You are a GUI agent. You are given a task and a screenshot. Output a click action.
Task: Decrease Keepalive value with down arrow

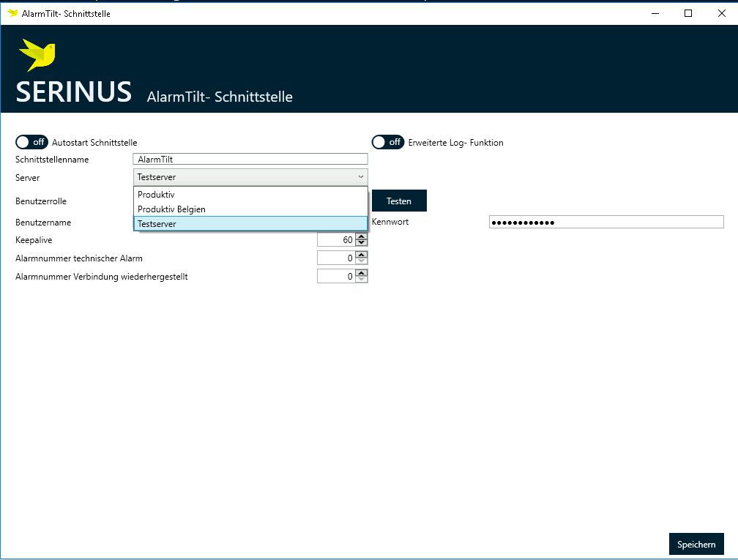pyautogui.click(x=361, y=242)
